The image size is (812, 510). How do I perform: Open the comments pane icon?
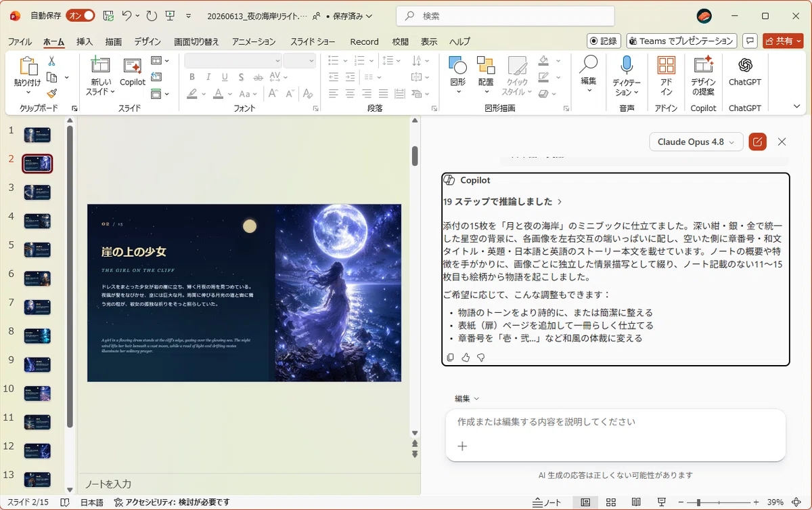749,41
